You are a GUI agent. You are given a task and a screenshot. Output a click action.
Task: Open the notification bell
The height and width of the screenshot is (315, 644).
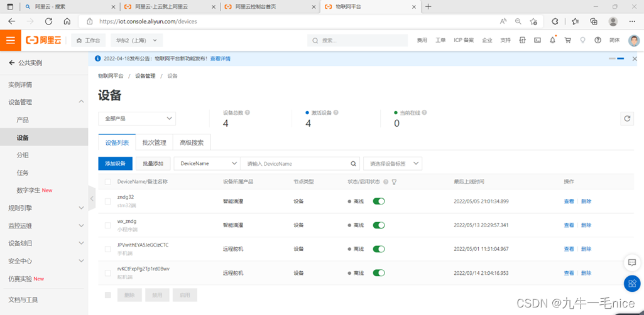coord(553,40)
